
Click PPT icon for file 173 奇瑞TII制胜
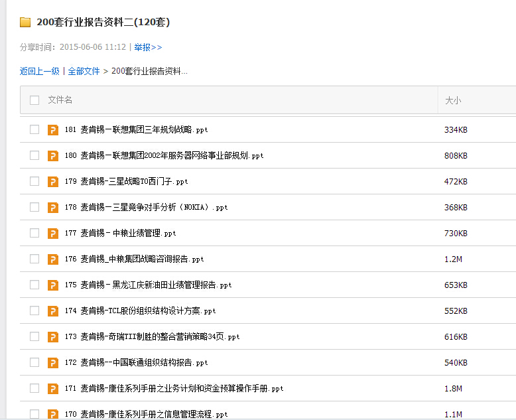(x=53, y=336)
